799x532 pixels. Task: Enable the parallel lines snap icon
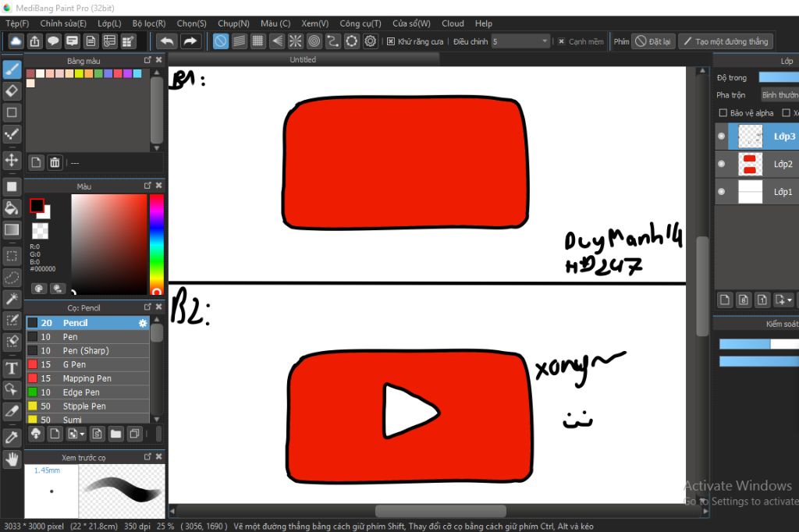pos(240,41)
